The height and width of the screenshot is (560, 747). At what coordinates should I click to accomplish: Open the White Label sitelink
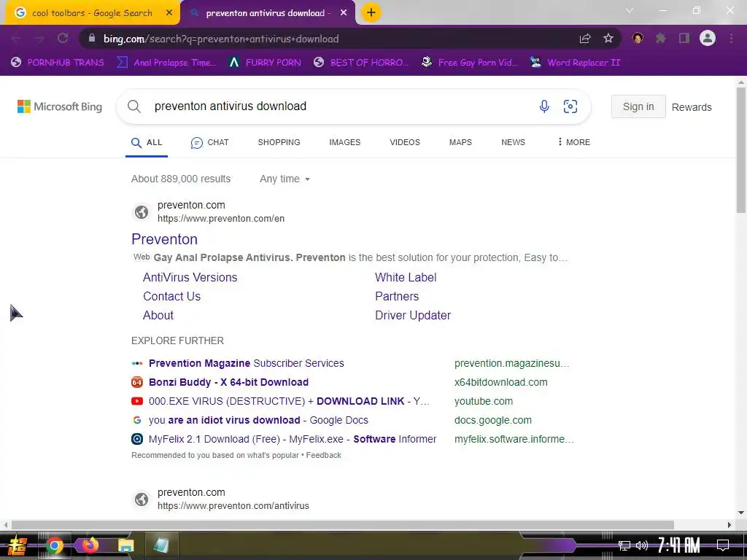pos(406,277)
